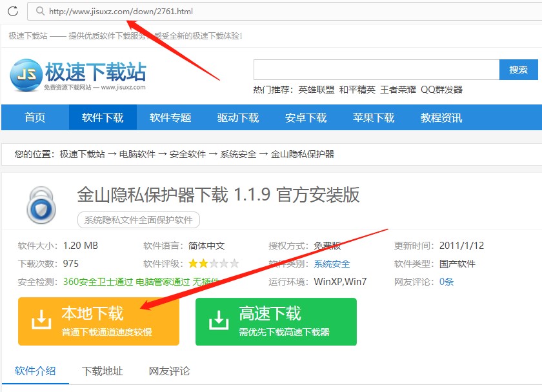Click the page title 金山隐私保护器下载 1.1.9 官方安装版
Viewport: 542px width, 392px height.
[x=218, y=195]
